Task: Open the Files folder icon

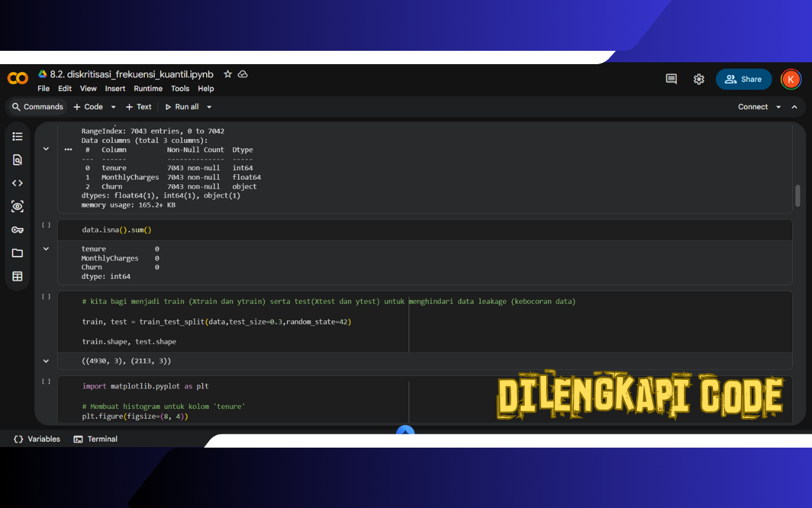Action: pos(17,253)
